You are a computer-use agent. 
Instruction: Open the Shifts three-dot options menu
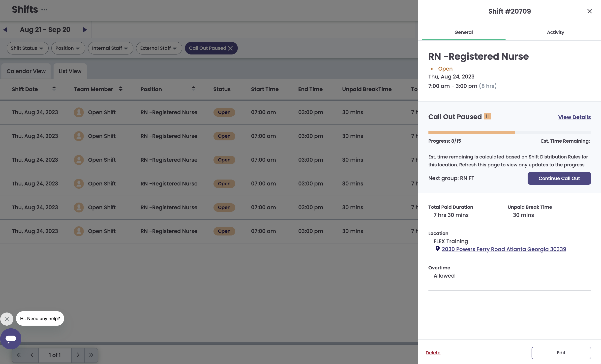[x=44, y=10]
